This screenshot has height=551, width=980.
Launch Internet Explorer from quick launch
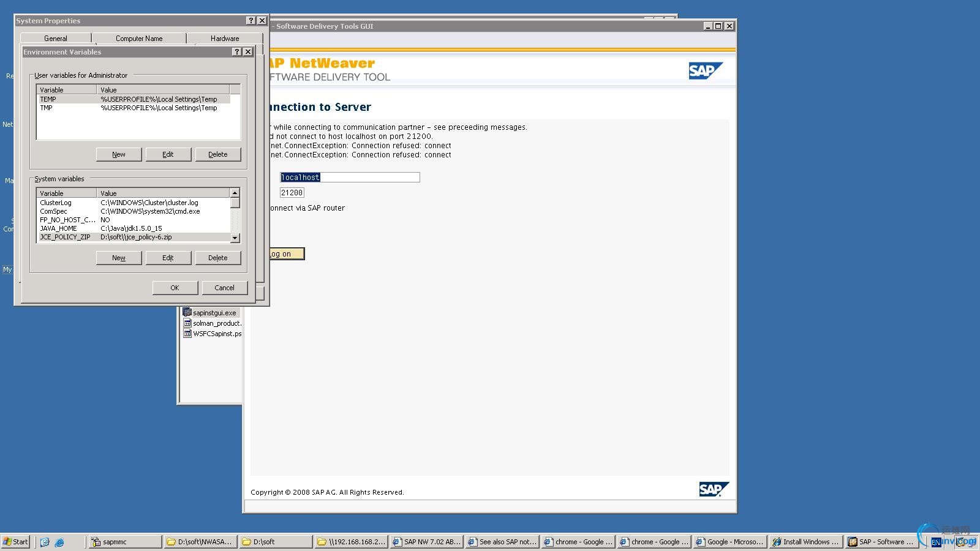point(59,542)
